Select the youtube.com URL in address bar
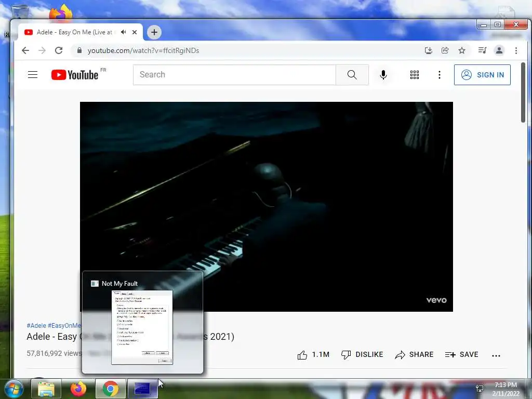This screenshot has height=399, width=532. [143, 50]
